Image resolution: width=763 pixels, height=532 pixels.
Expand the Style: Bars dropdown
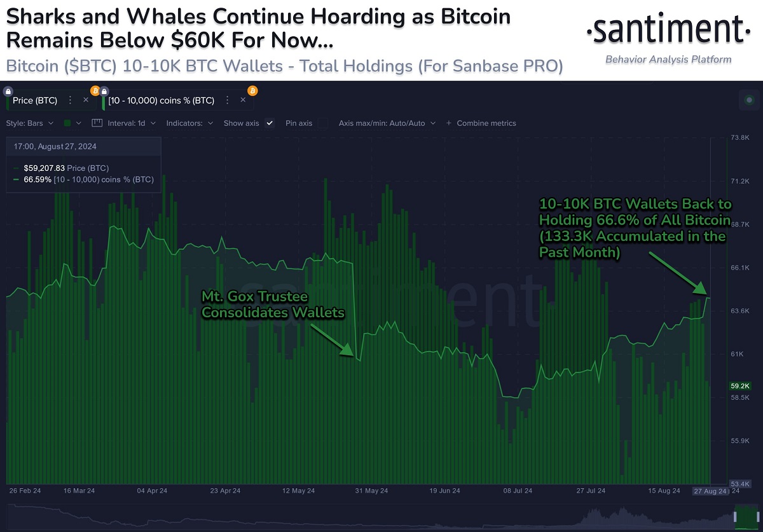[x=30, y=123]
